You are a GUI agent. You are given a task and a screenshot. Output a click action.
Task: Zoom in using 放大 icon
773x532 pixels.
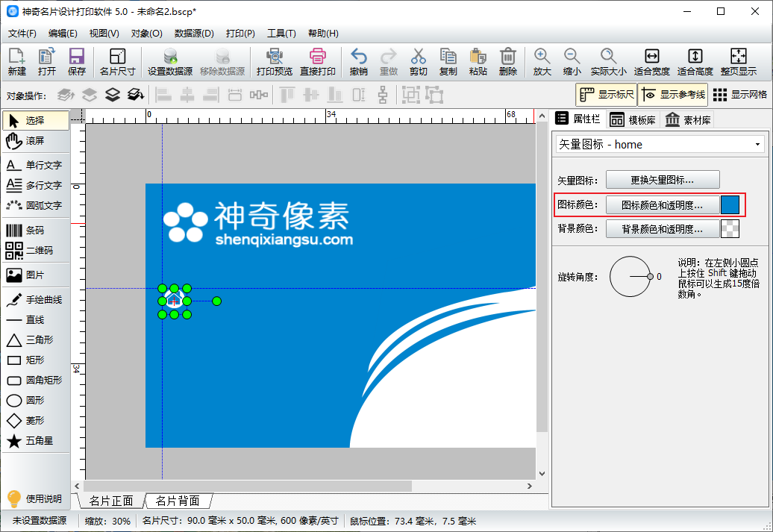click(x=542, y=62)
